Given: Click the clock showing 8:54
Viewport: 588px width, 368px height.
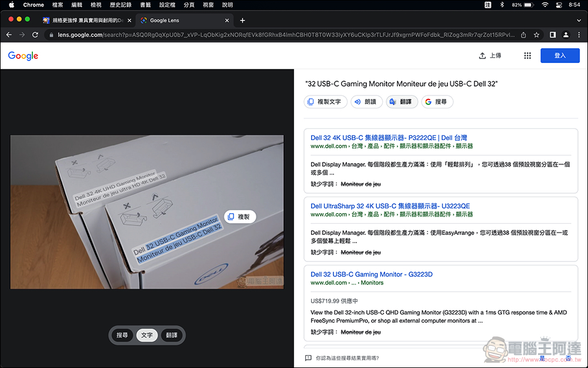Looking at the screenshot, I should [574, 5].
